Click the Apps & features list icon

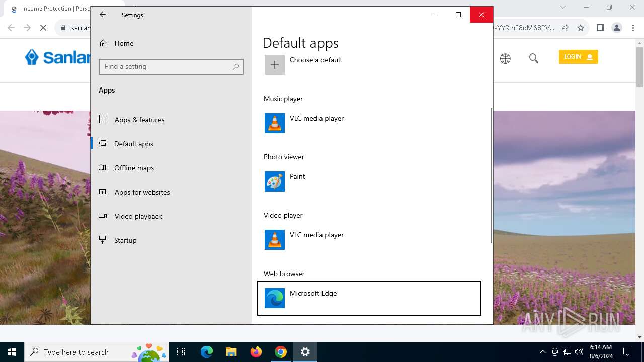coord(103,119)
